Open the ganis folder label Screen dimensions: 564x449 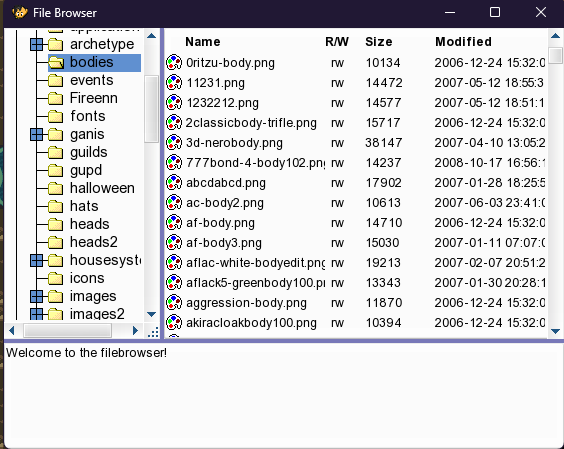click(87, 134)
